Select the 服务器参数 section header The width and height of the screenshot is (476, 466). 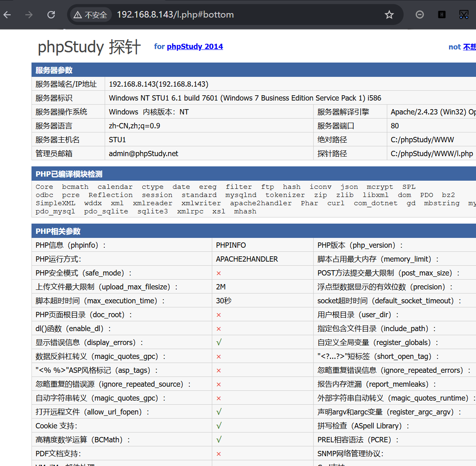(54, 70)
